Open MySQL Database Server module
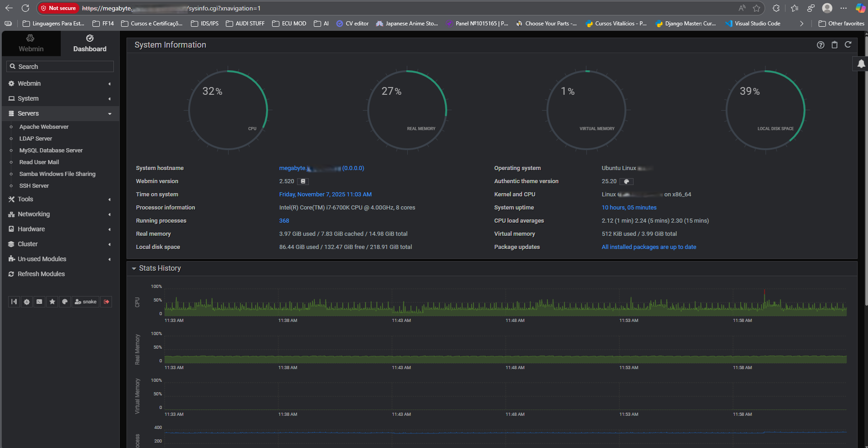The width and height of the screenshot is (868, 448). pos(51,151)
